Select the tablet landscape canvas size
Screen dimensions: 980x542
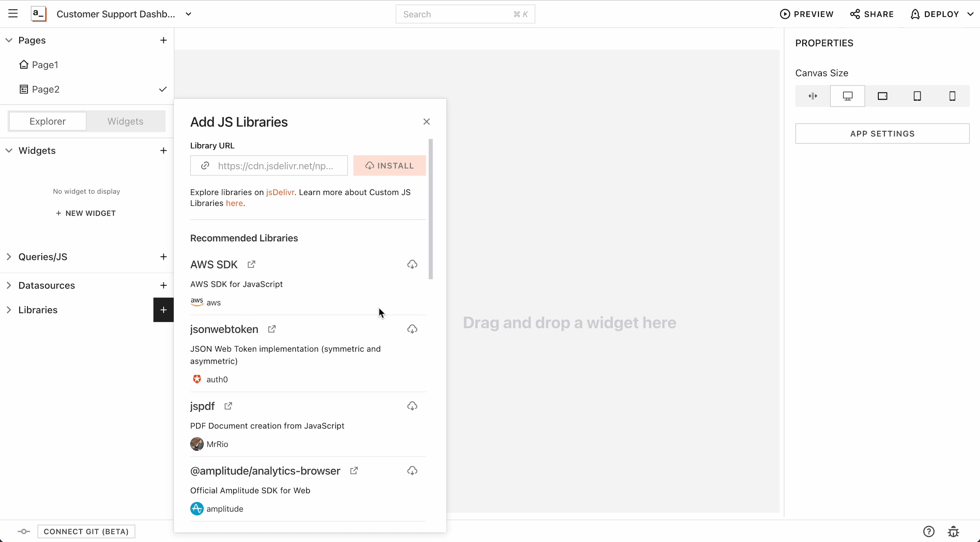(882, 96)
